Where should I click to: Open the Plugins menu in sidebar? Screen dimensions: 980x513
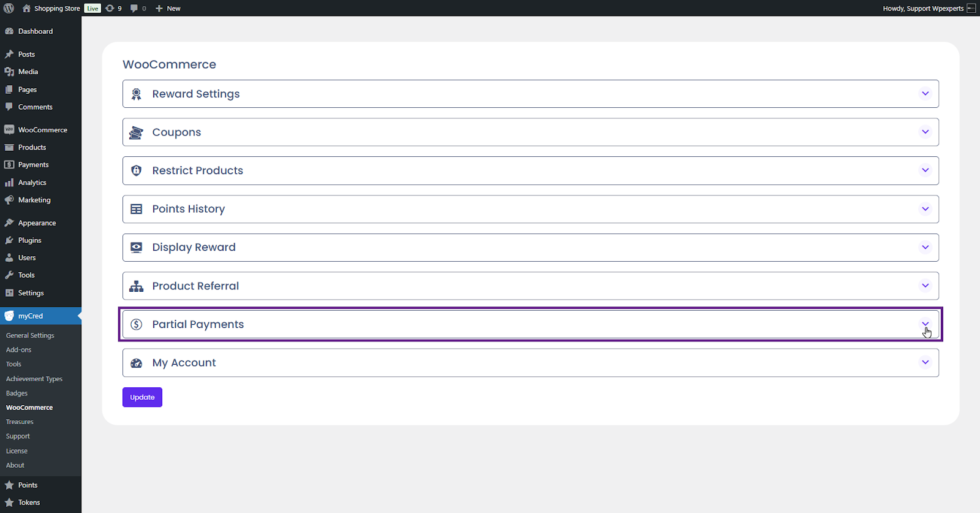click(x=29, y=240)
